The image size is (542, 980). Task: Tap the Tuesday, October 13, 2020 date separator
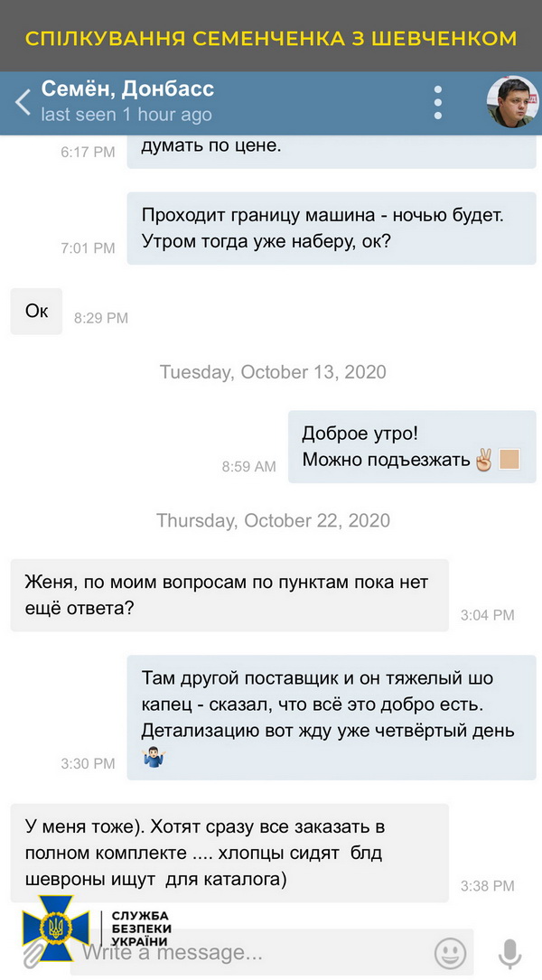(x=273, y=372)
